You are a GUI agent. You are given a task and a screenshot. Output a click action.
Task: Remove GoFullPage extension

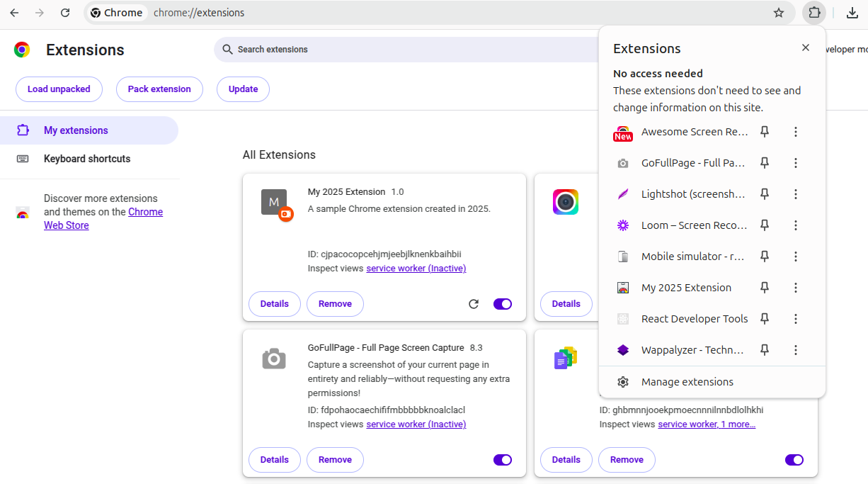[335, 460]
